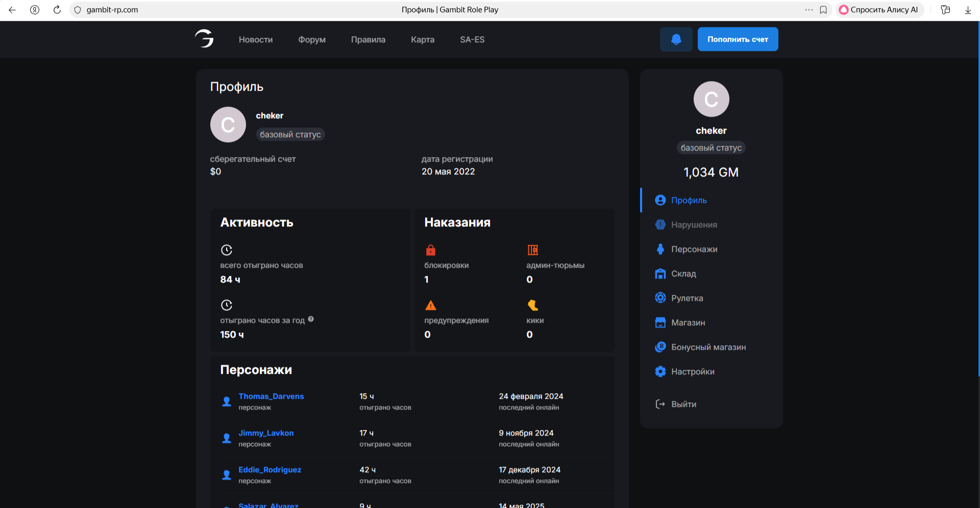Open browser downloads icon
This screenshot has height=508, width=980.
point(968,10)
